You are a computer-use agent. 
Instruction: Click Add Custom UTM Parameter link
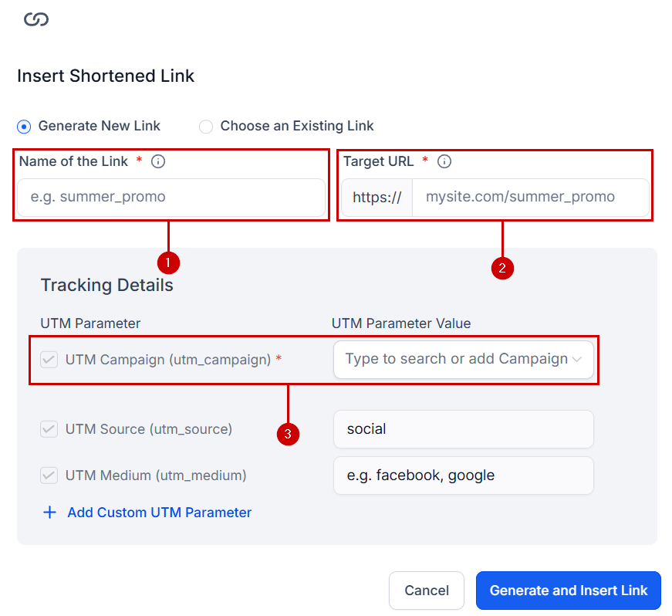[159, 513]
